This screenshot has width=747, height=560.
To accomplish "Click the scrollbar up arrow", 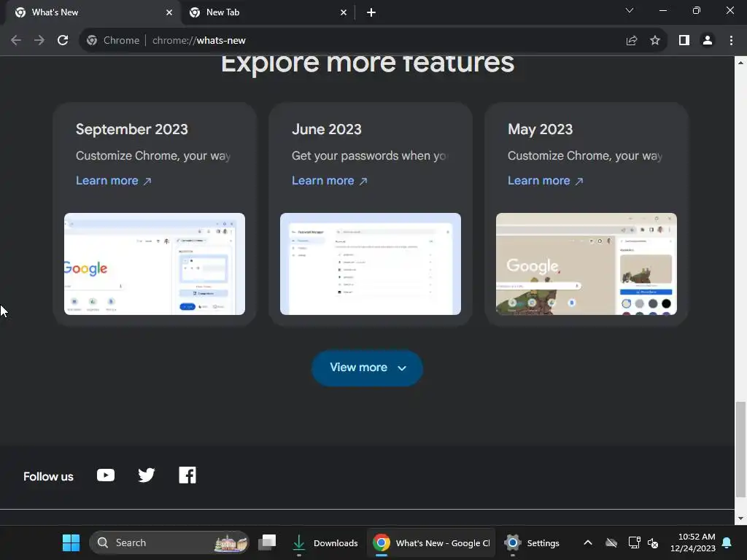I will point(740,63).
